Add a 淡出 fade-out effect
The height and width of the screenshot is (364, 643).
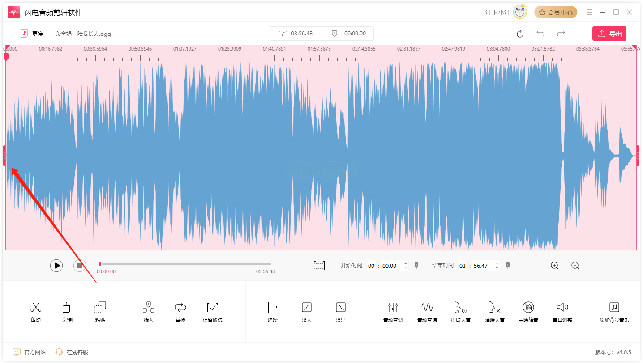point(341,312)
